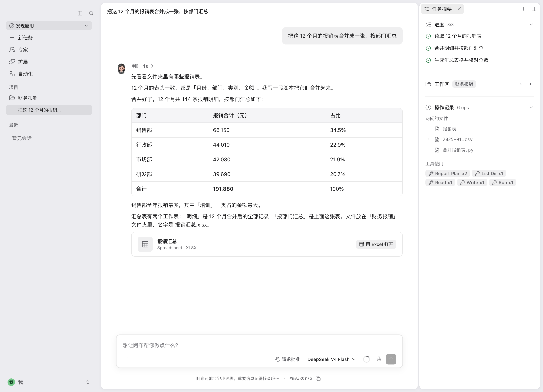The height and width of the screenshot is (392, 543).
Task: Click the check mark for 读取 12 个月的报销表
Action: tap(428, 36)
